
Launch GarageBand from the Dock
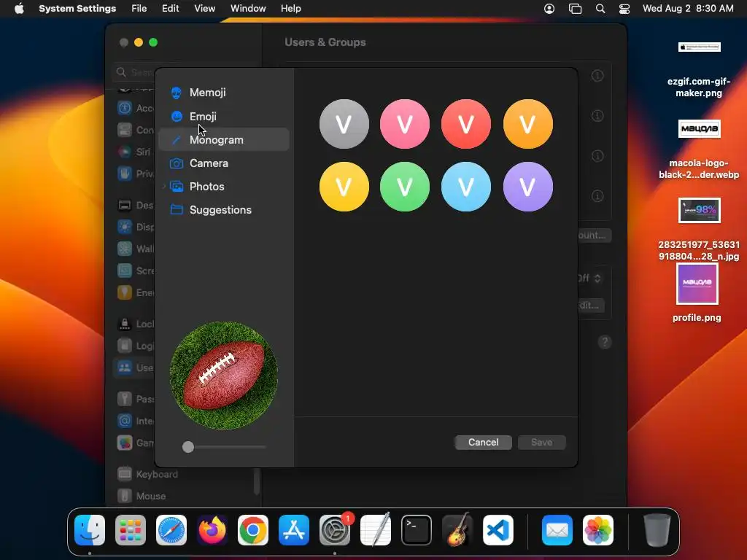pyautogui.click(x=457, y=530)
